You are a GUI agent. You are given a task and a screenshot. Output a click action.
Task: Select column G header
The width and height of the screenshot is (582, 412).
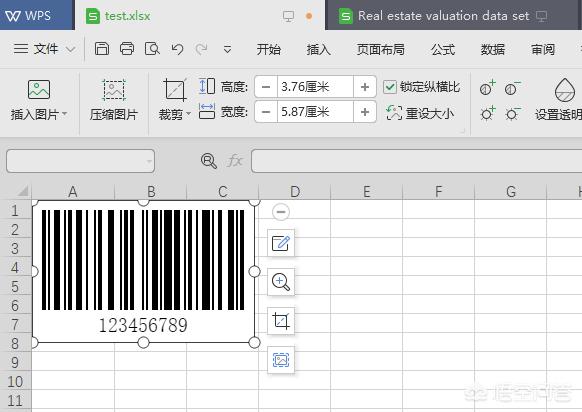[511, 192]
